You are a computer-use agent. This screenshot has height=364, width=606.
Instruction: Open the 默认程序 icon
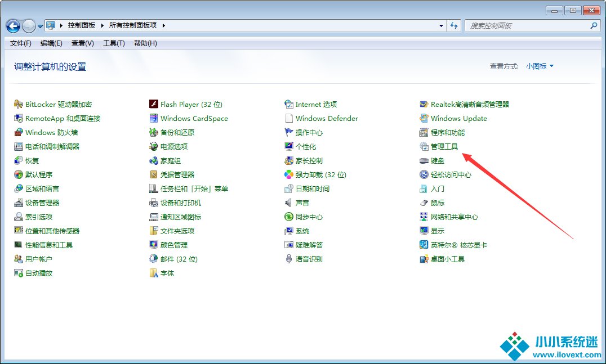coord(19,174)
